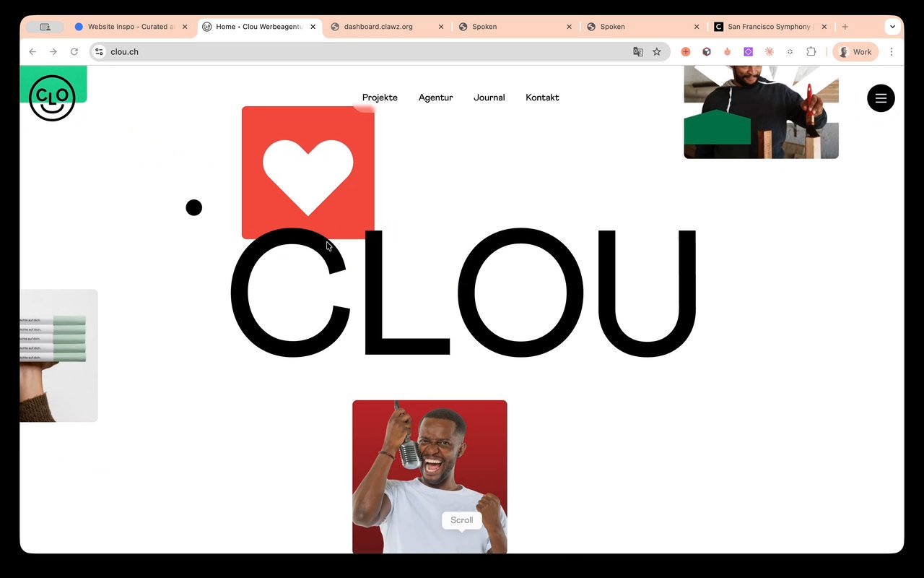This screenshot has height=578, width=924.
Task: Open the singer with microphone photo
Action: click(x=430, y=477)
